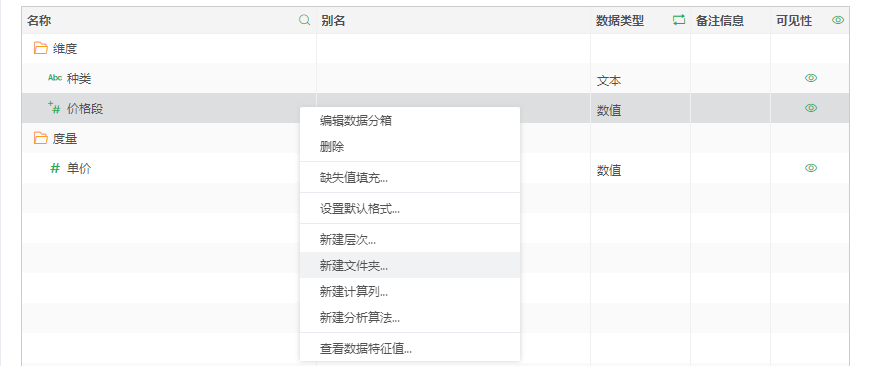Toggle visibility eye for 价格段 row

pos(811,108)
